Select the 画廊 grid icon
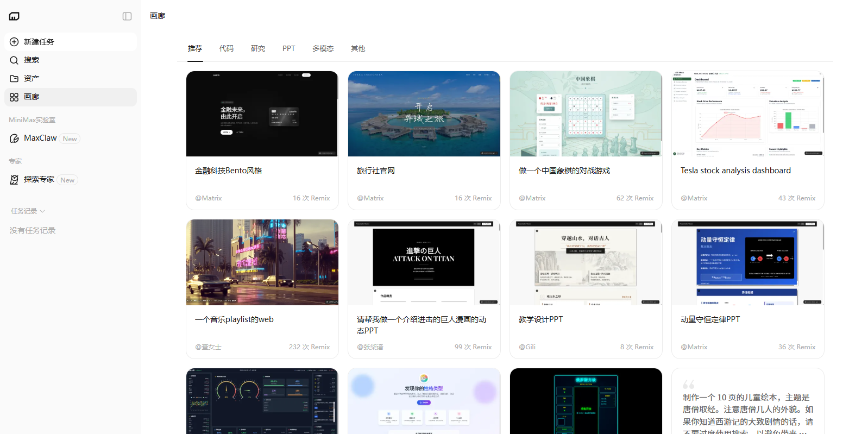Image resolution: width=868 pixels, height=434 pixels. [x=14, y=97]
